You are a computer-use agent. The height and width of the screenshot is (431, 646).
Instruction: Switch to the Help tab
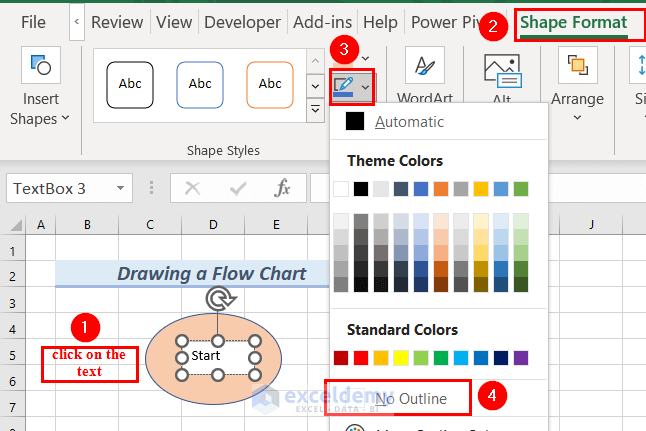380,22
